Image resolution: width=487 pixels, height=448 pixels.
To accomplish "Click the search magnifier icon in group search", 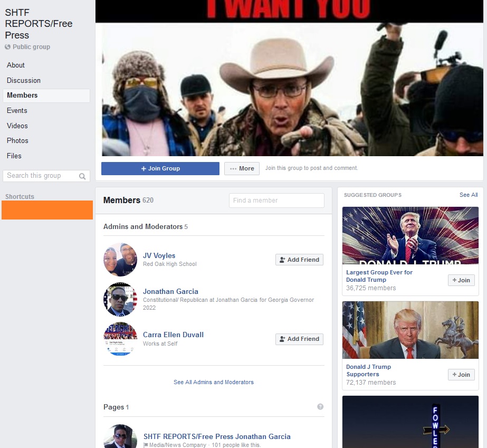I will (82, 176).
